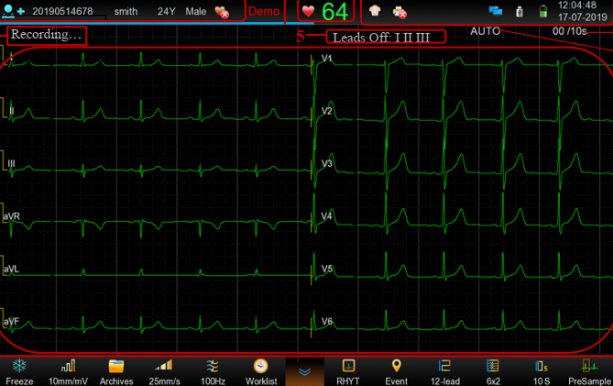613x386 pixels.
Task: Choose the 6x2 lead layout
Action: click(x=493, y=372)
